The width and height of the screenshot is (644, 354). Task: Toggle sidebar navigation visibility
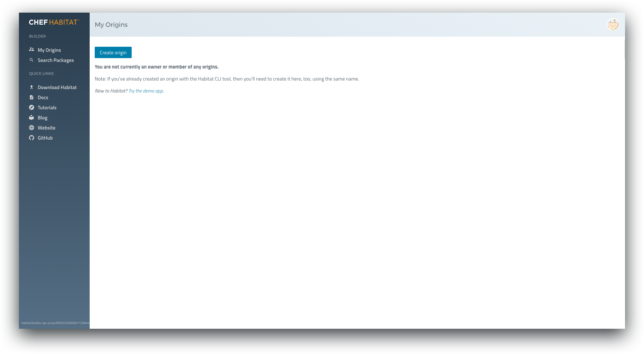[x=54, y=22]
